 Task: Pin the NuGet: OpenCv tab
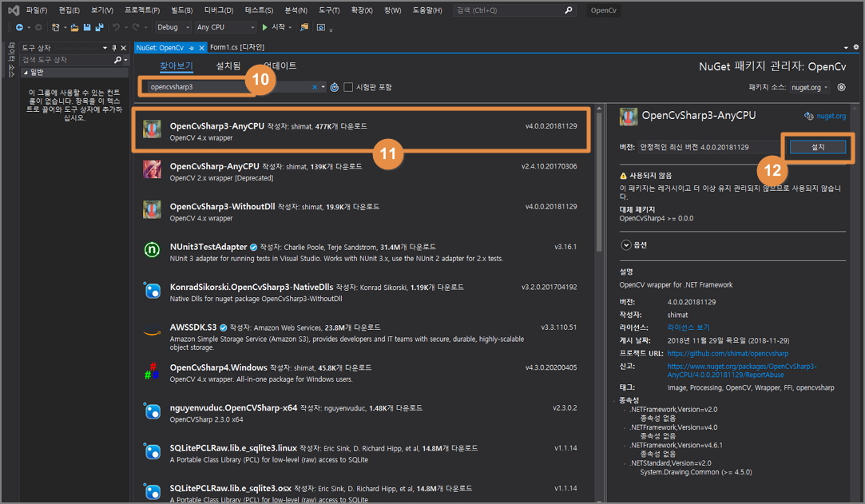click(x=192, y=48)
